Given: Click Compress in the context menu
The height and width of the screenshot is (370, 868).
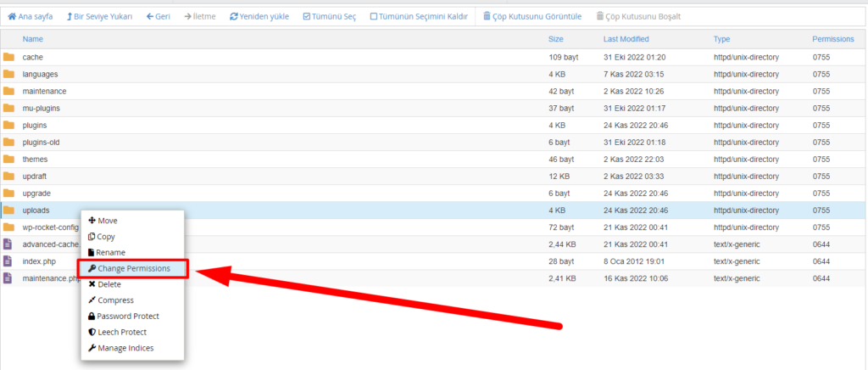Looking at the screenshot, I should [115, 300].
